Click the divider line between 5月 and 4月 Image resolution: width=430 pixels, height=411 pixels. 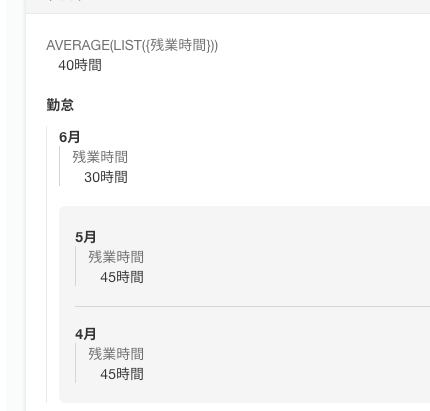pos(252,306)
